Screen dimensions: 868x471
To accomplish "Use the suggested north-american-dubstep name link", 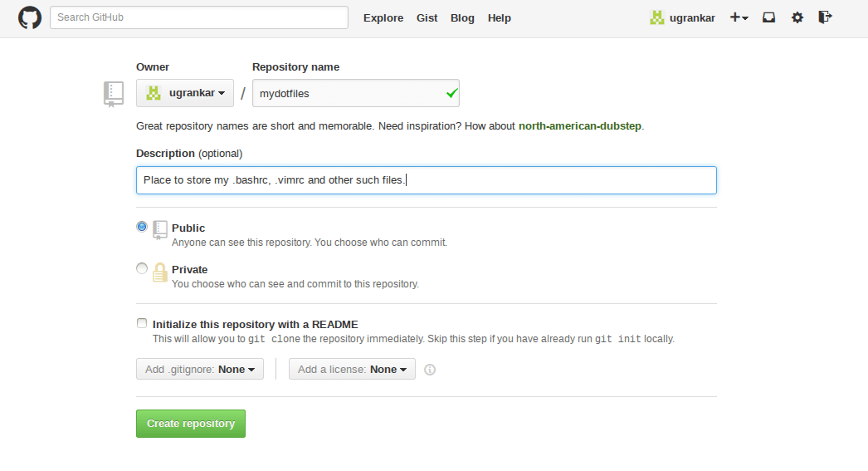I will point(580,126).
